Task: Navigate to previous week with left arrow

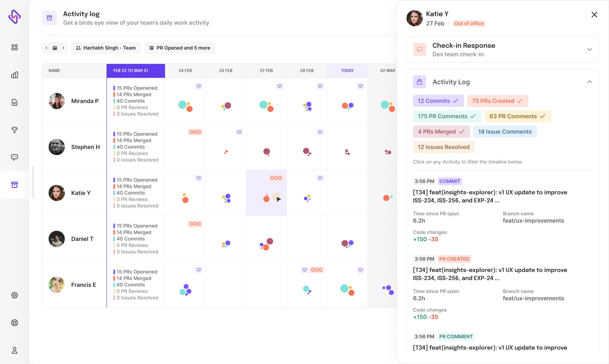Action: [x=46, y=48]
